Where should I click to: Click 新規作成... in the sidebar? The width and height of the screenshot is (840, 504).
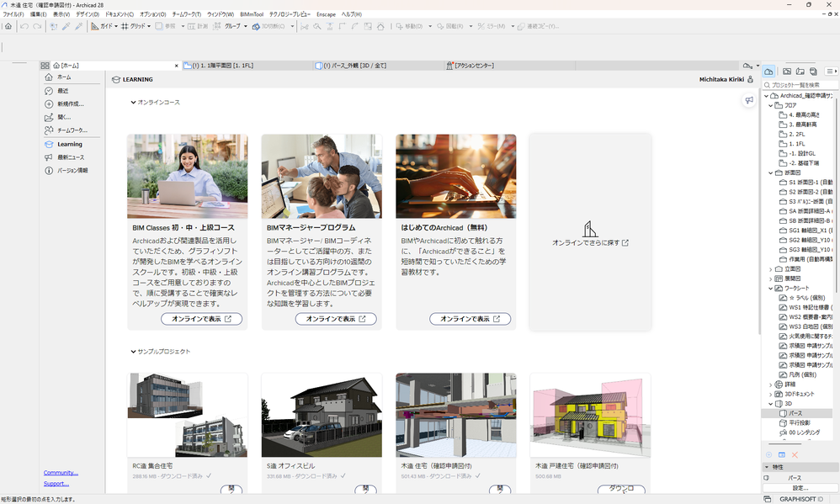coord(72,103)
